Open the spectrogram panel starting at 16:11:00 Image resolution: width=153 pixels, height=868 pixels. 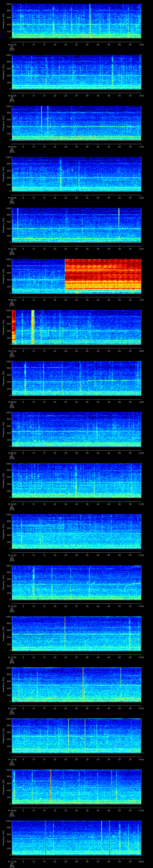77,531
